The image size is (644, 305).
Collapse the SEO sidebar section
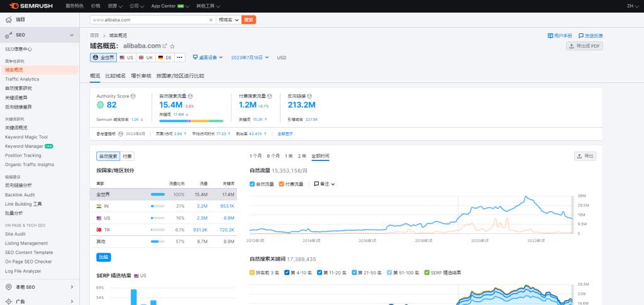72,35
